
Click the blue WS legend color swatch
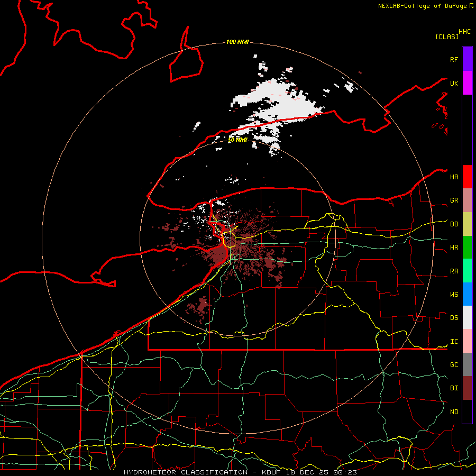pos(467,294)
